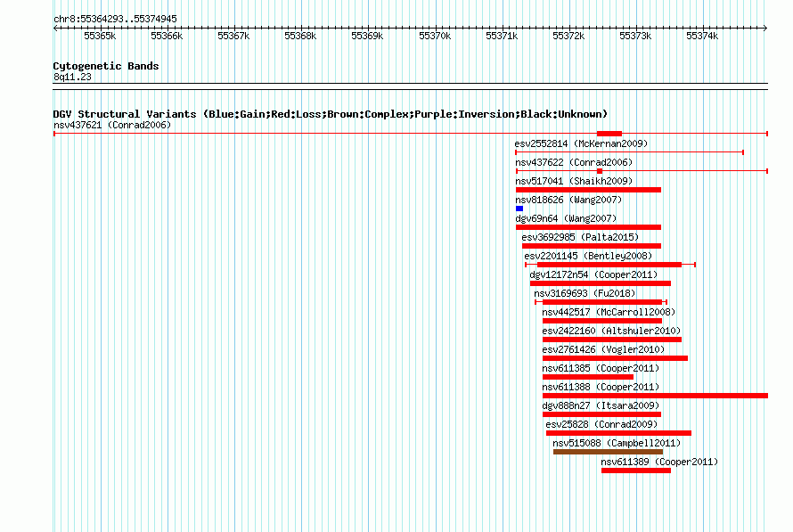Viewport: 793px width, 532px height.
Task: Open the nsv437622 (Conrad2006) variant label
Action: click(x=574, y=162)
